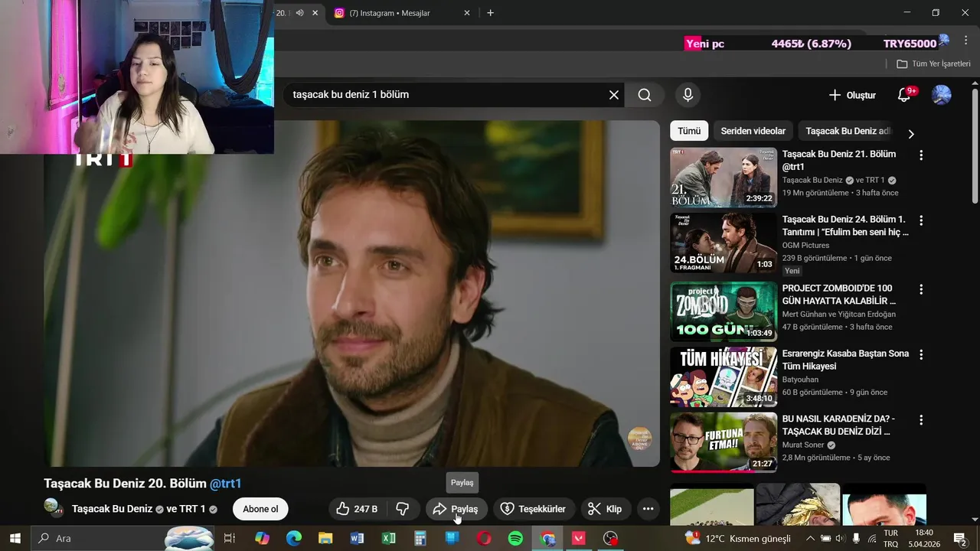Open File Explorer from taskbar
This screenshot has height=551, width=980.
(x=325, y=538)
